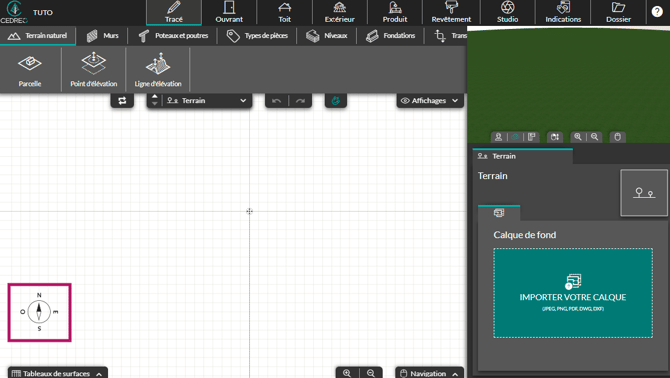This screenshot has width=670, height=378.
Task: Open the Toit tab
Action: [285, 12]
